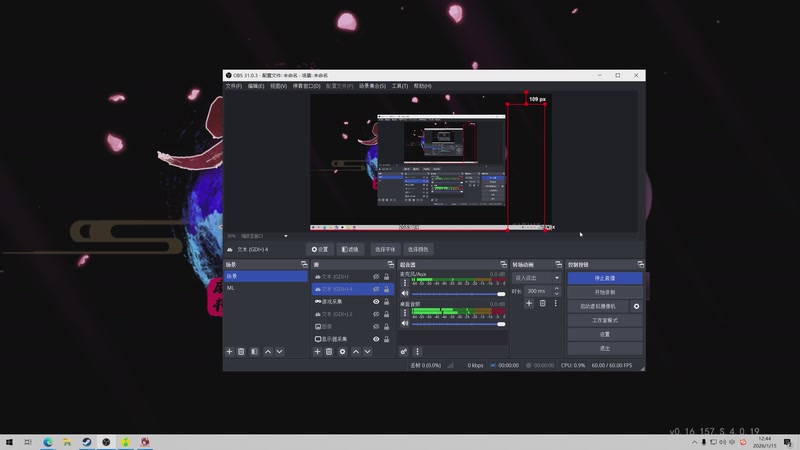Undock the Scenes panel

pyautogui.click(x=304, y=264)
